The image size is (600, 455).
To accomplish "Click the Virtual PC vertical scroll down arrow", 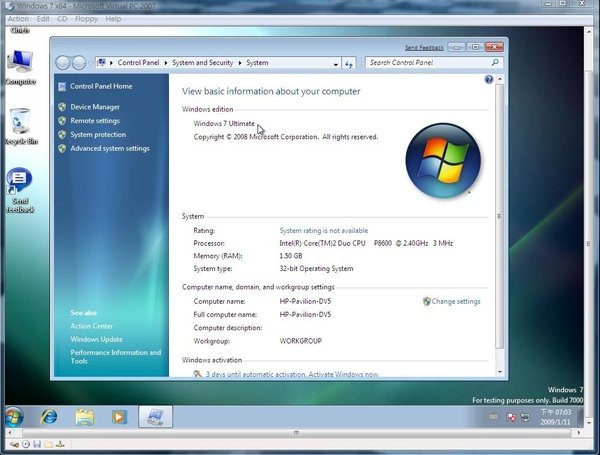I will (589, 422).
